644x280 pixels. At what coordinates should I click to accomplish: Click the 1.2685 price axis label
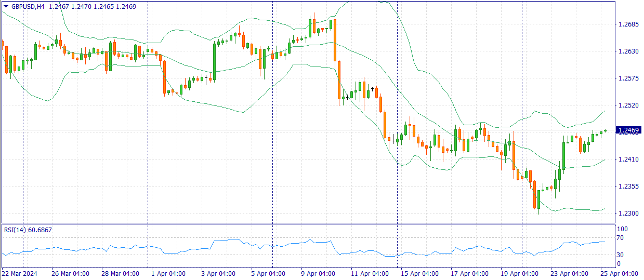click(628, 24)
